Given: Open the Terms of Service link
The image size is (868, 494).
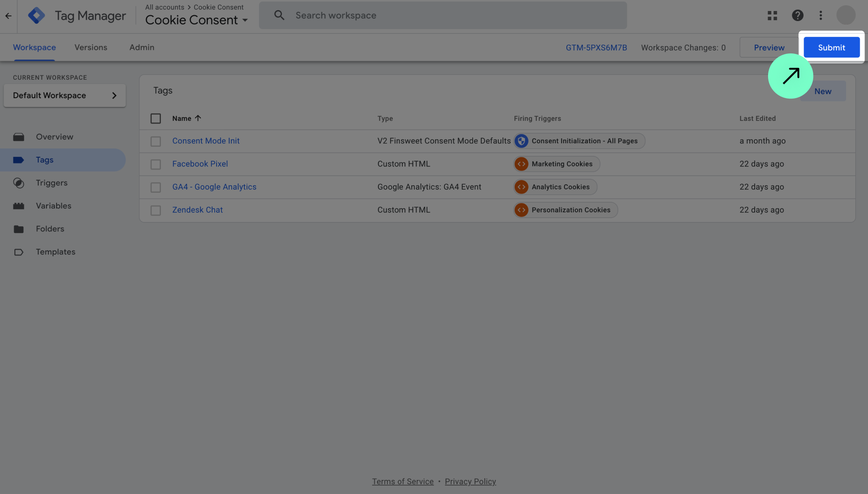Looking at the screenshot, I should [402, 482].
